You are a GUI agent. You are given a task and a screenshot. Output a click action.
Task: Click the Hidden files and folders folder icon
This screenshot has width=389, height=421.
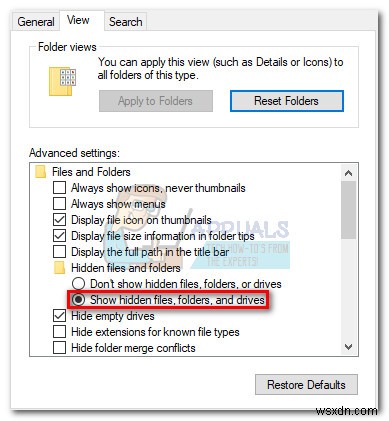59,268
